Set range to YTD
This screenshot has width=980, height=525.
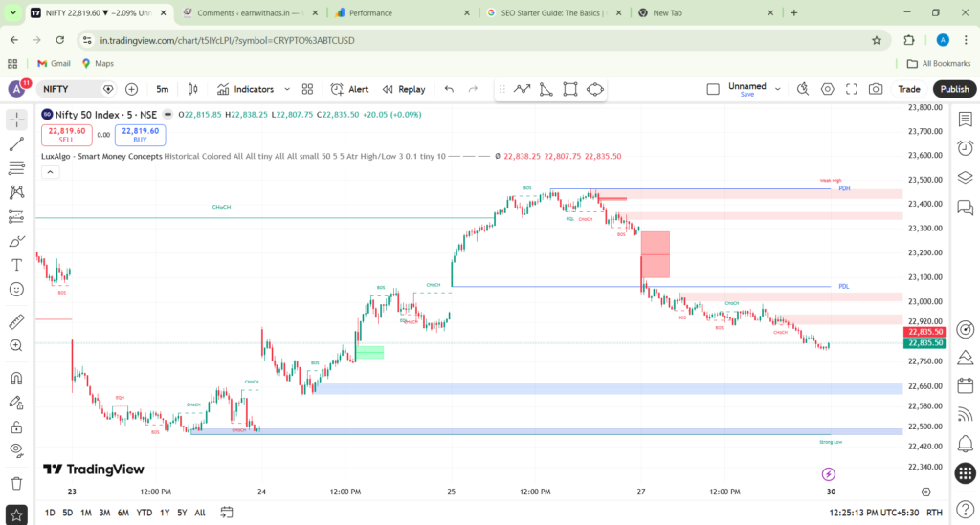pos(145,513)
